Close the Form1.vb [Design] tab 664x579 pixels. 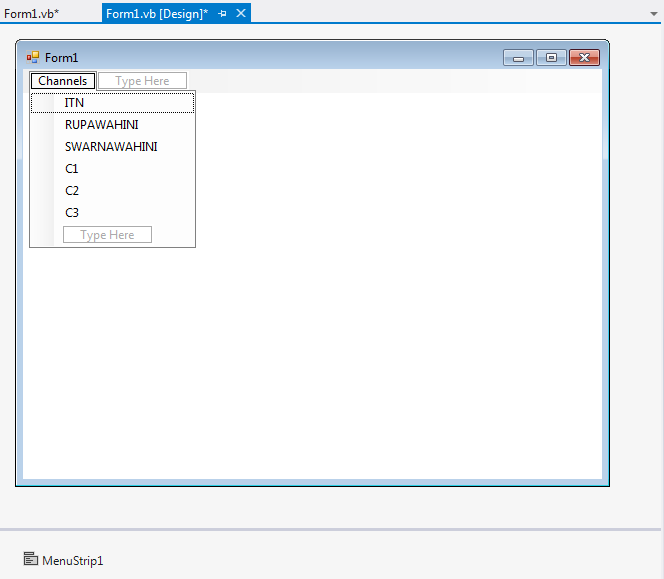241,13
